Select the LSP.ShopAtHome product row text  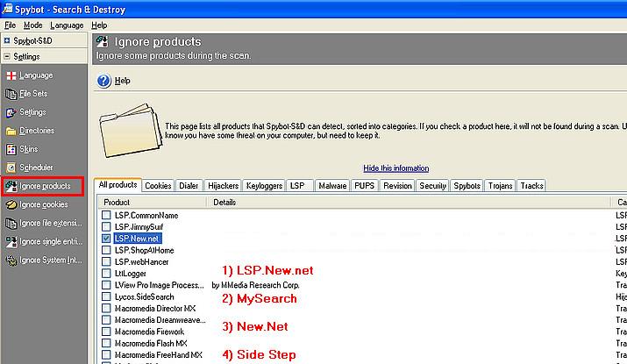click(145, 250)
